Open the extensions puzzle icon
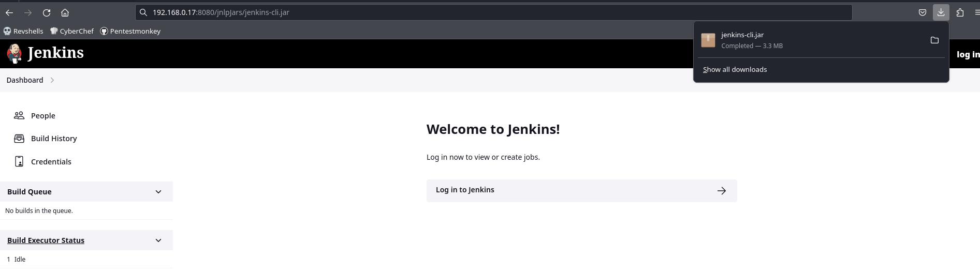Image resolution: width=980 pixels, height=273 pixels. click(x=960, y=12)
